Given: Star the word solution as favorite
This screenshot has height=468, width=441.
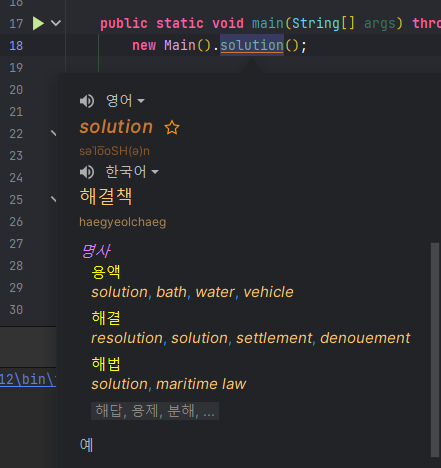Looking at the screenshot, I should click(x=172, y=128).
